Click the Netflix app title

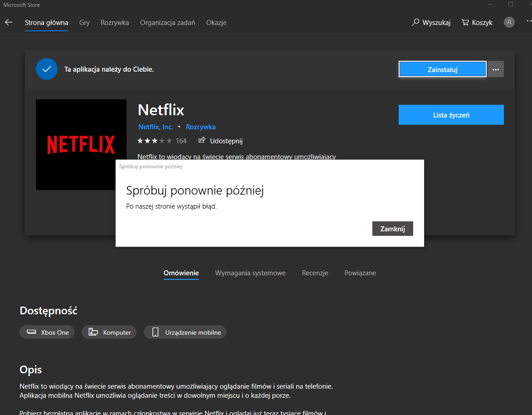(x=161, y=110)
